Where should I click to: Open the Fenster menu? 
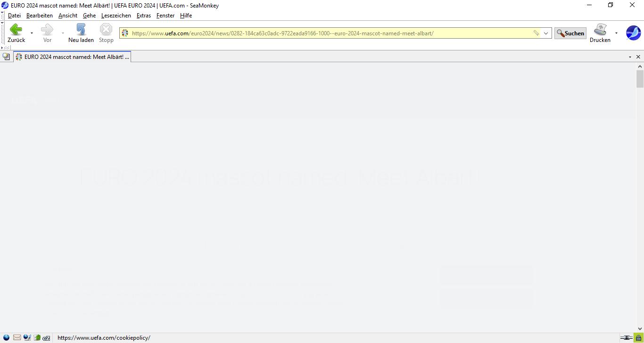pos(165,16)
